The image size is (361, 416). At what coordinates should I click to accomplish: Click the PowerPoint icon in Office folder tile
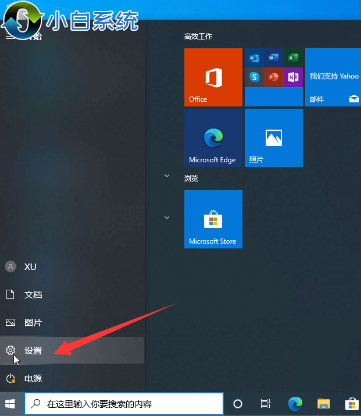coord(274,77)
